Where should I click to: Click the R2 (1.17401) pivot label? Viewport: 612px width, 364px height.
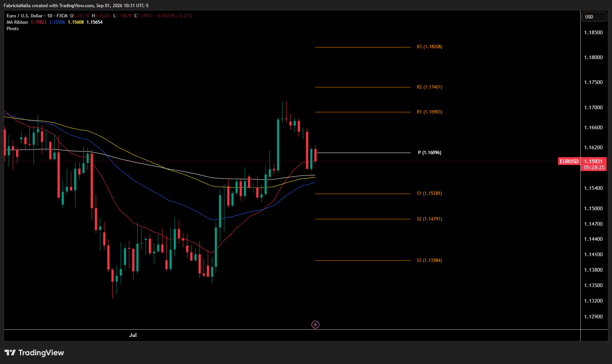click(x=429, y=87)
